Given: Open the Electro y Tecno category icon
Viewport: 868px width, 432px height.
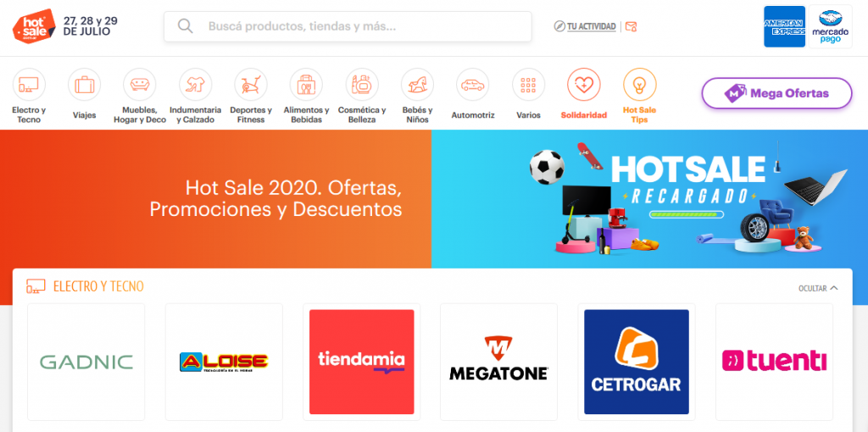Looking at the screenshot, I should 29,85.
